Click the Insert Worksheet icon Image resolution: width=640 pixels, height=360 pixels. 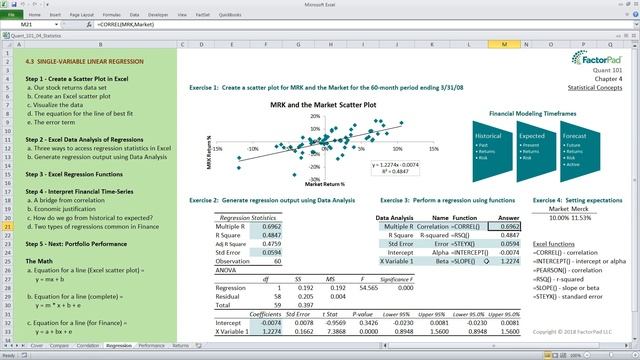198,345
